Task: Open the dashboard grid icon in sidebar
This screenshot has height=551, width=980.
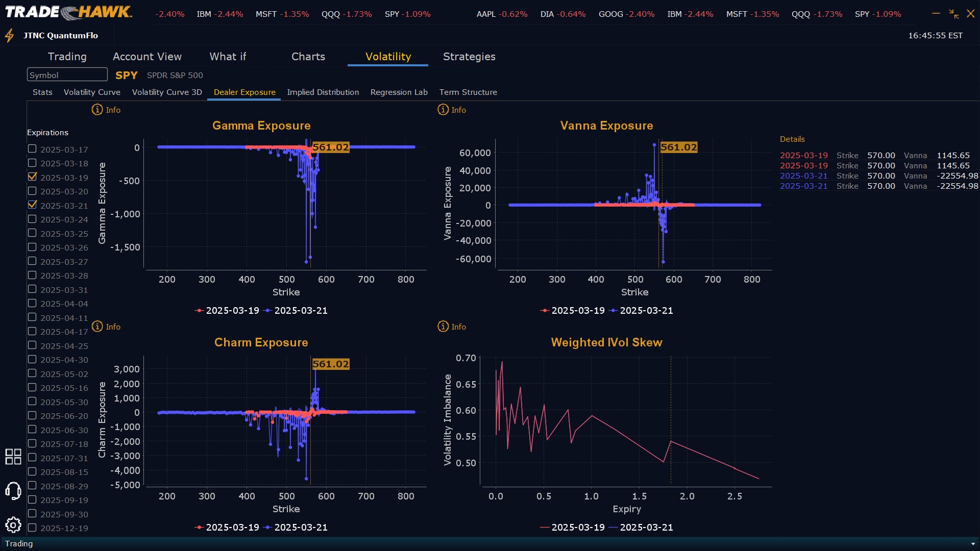Action: coord(13,457)
